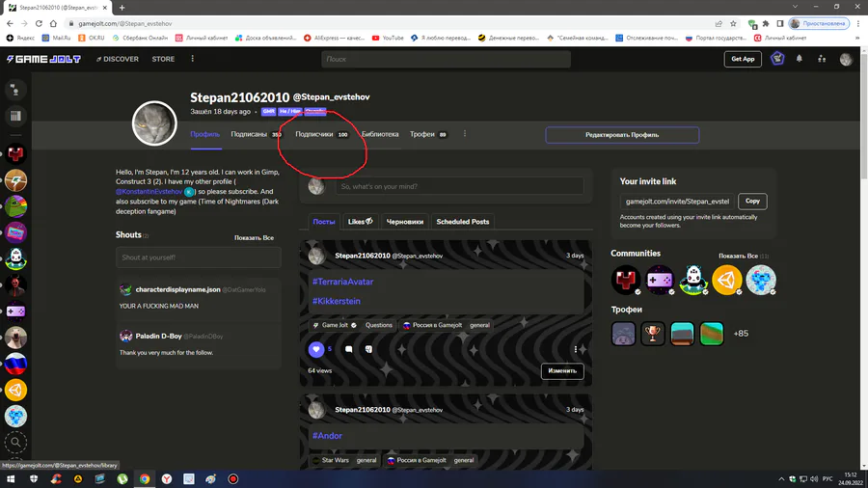The image size is (868, 488).
Task: Open the sidebar discover communities search icon
Action: 15,442
